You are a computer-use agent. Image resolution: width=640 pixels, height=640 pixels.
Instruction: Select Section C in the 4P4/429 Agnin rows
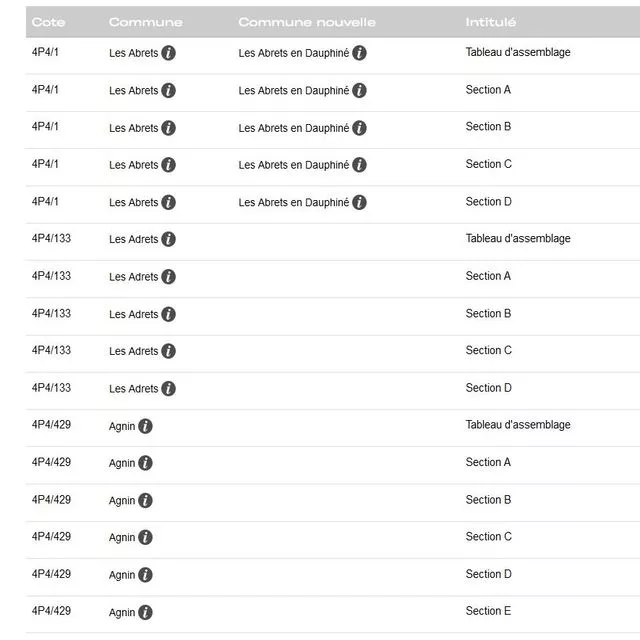coord(488,536)
